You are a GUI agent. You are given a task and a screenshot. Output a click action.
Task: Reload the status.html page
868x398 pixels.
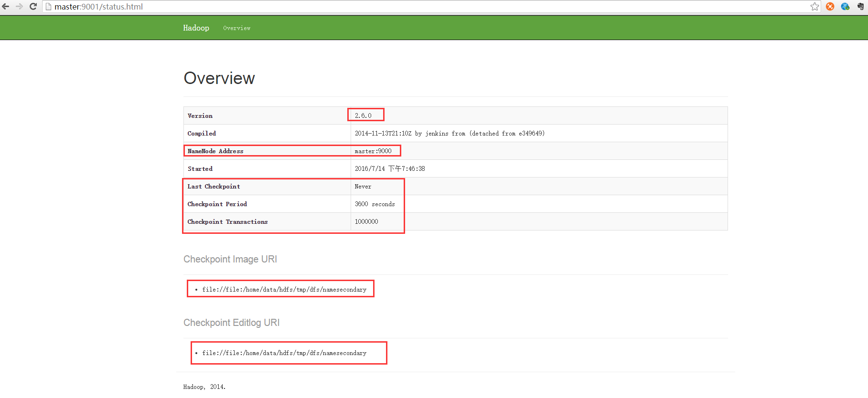pyautogui.click(x=33, y=7)
